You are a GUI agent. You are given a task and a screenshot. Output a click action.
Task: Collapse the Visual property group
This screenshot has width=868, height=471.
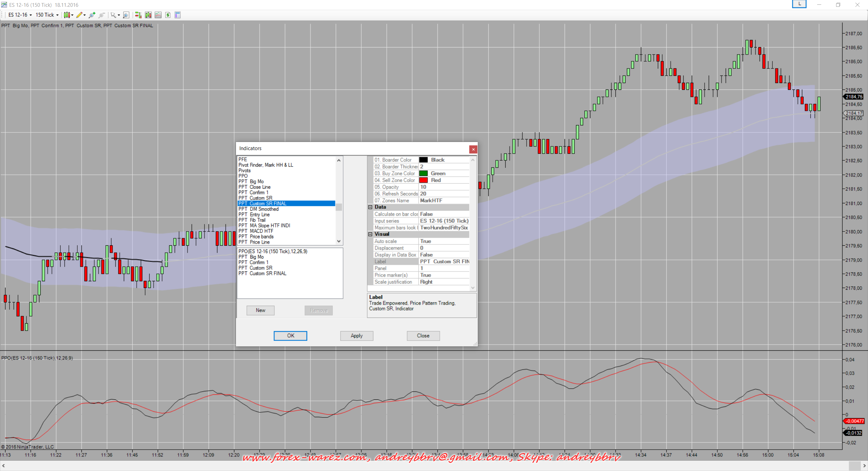click(x=370, y=234)
